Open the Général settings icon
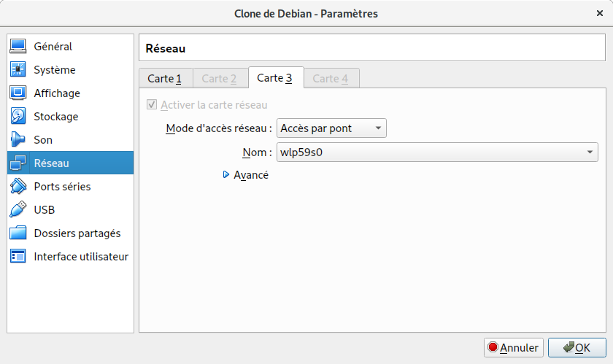 coord(18,46)
